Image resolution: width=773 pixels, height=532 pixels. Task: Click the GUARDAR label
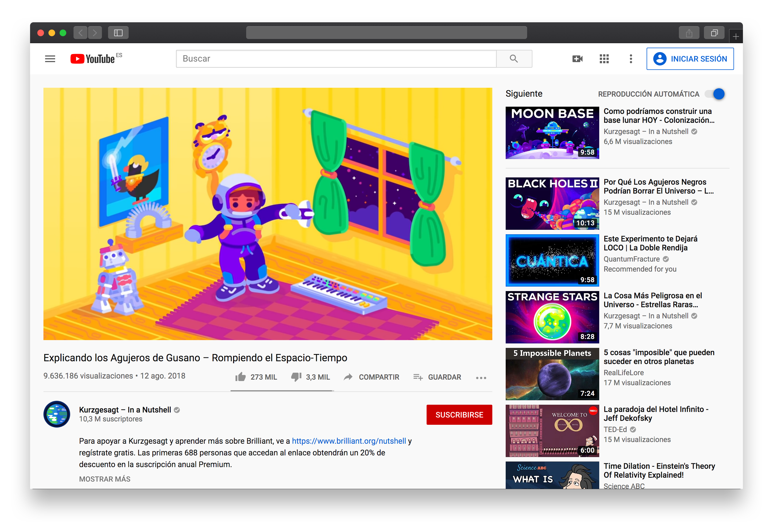(444, 377)
